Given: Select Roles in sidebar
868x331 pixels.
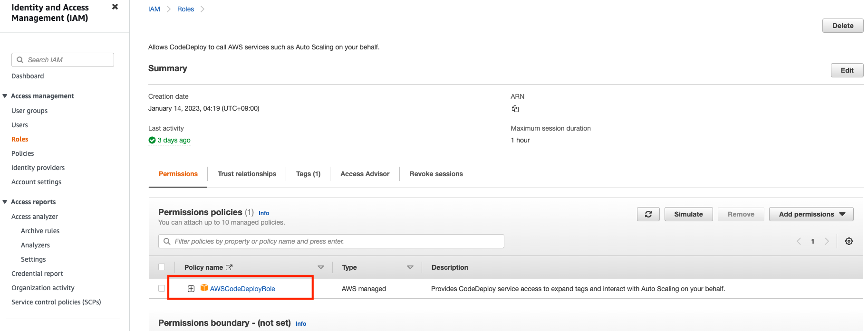Looking at the screenshot, I should click(x=20, y=139).
